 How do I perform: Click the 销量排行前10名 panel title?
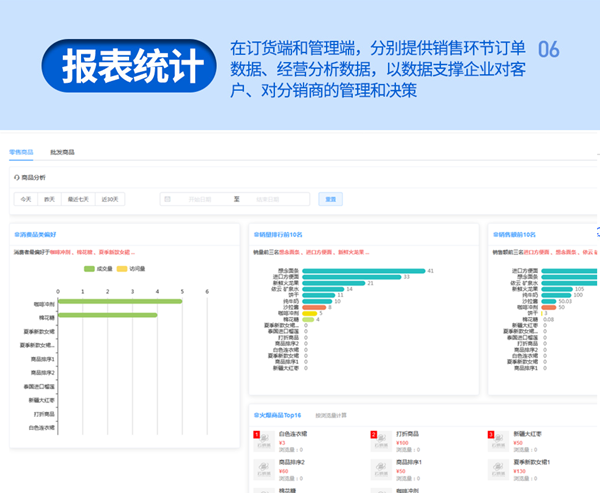[278, 234]
